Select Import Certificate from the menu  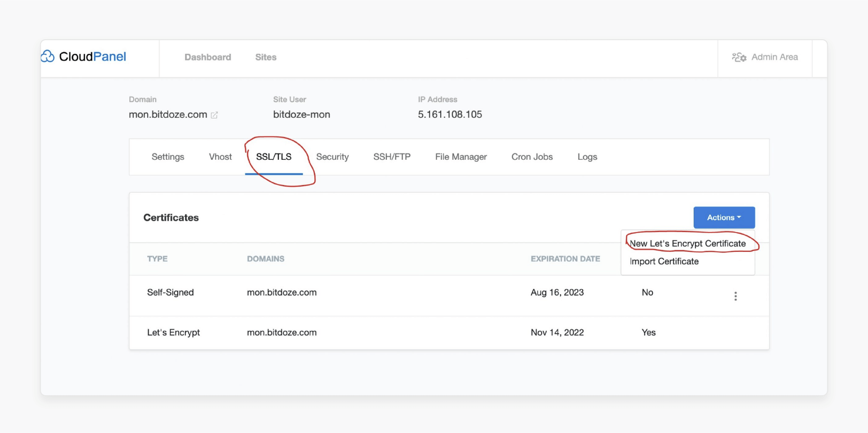pyautogui.click(x=664, y=262)
